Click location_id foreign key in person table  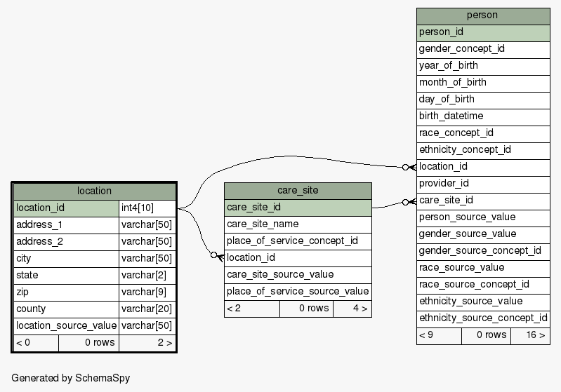[x=482, y=167]
